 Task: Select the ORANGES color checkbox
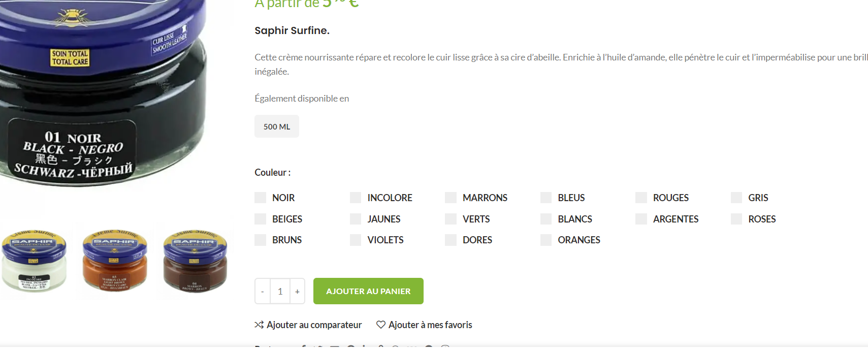(x=546, y=240)
